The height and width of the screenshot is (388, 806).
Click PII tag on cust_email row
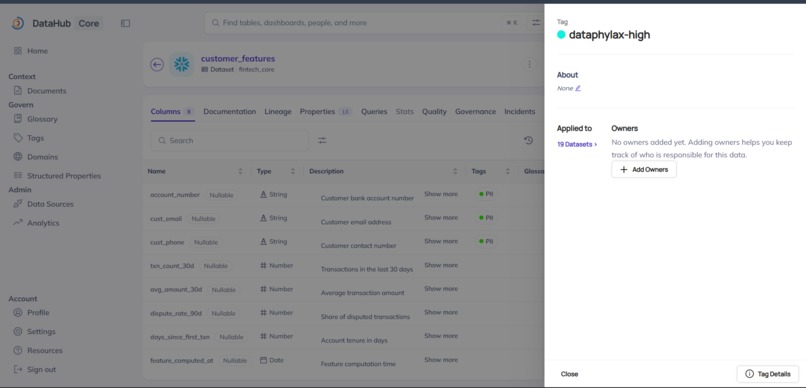(486, 218)
